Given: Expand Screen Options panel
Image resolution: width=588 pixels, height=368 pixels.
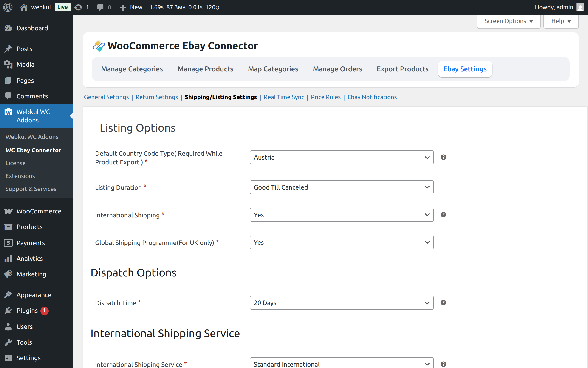Looking at the screenshot, I should coord(509,21).
